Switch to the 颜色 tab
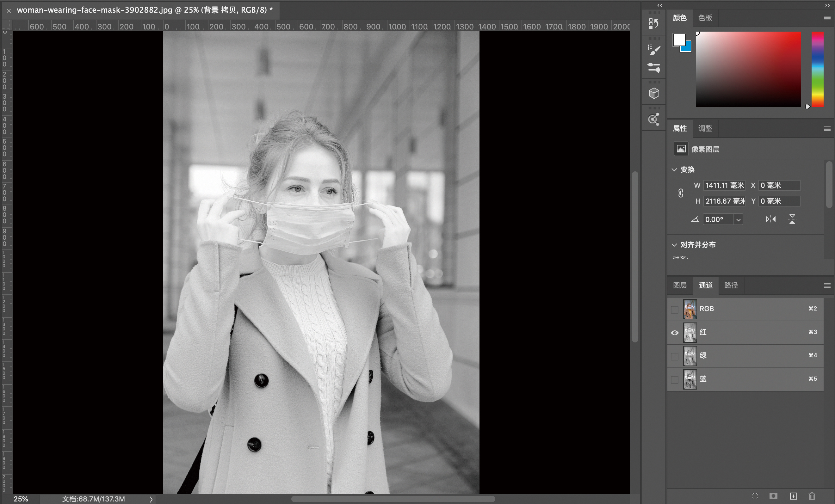The height and width of the screenshot is (504, 835). (x=679, y=18)
